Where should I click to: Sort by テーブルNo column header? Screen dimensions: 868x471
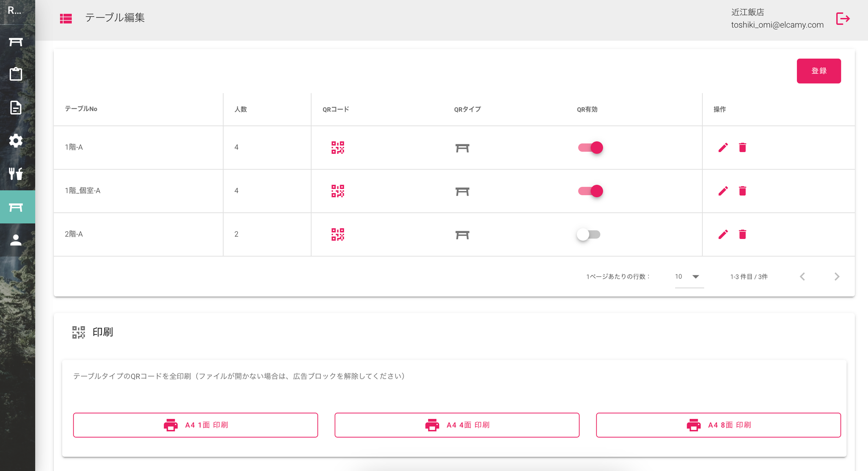click(81, 109)
